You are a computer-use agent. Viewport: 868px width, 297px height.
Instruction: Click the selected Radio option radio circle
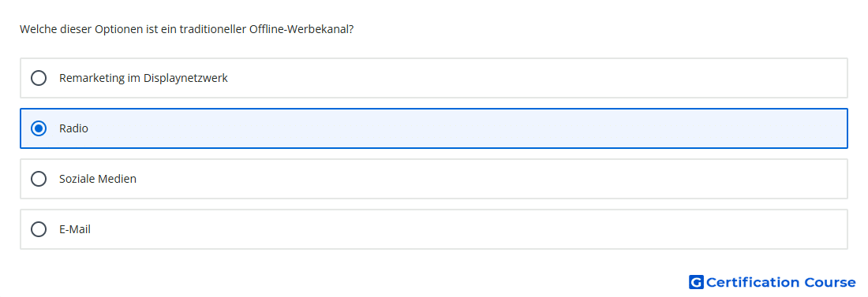tap(39, 128)
